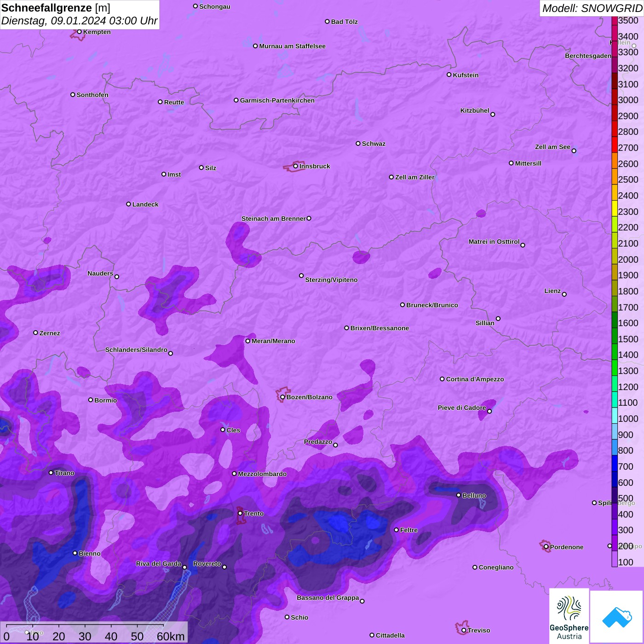Image resolution: width=644 pixels, height=644 pixels.
Task: Click the "Riva del Garda" map label
Action: 159,563
